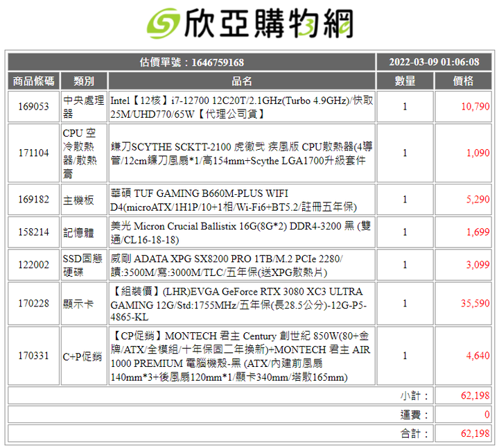Click the price 5,290
The width and height of the screenshot is (499, 448).
pyautogui.click(x=478, y=199)
